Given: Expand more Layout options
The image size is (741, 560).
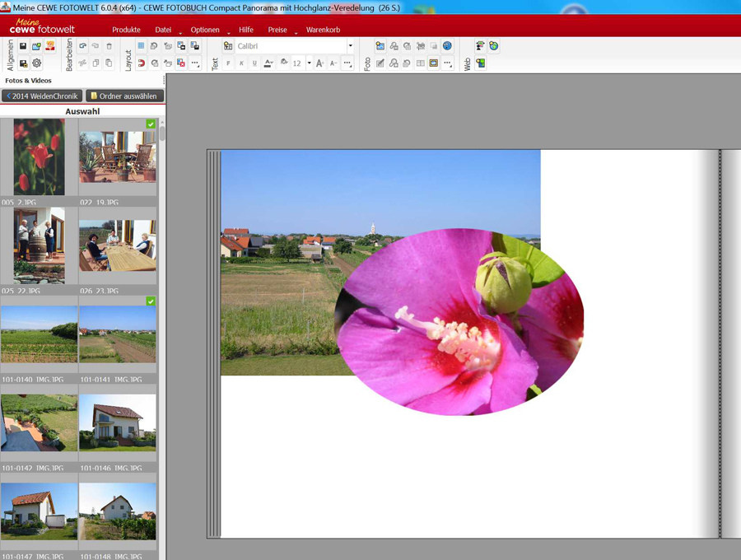Looking at the screenshot, I should [195, 63].
